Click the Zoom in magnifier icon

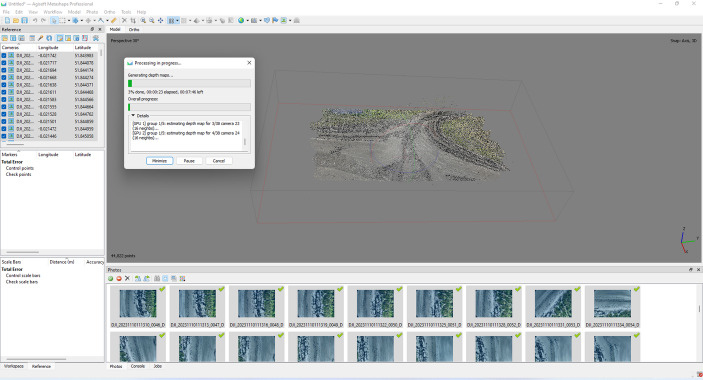[143, 20]
